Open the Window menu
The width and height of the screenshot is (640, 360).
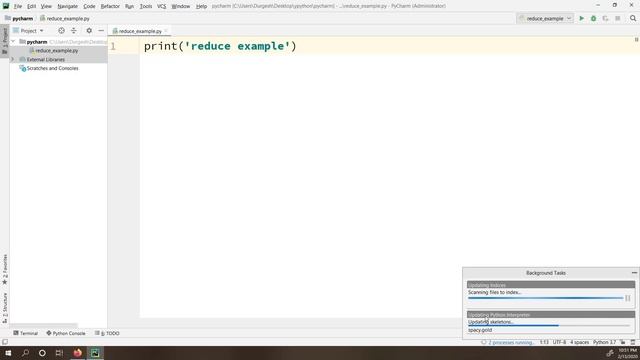pyautogui.click(x=181, y=6)
